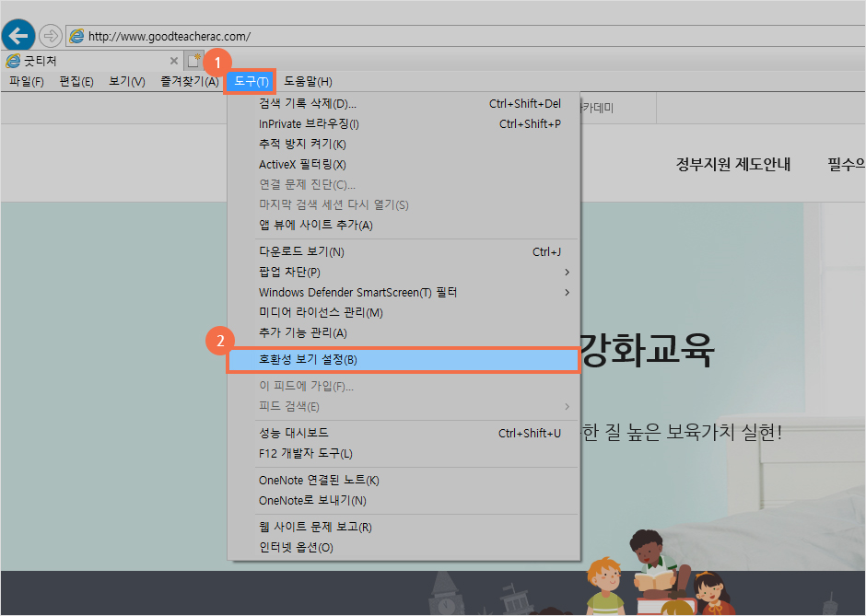This screenshot has height=616, width=866.
Task: Select 호환성 보기 설정(B)
Action: tap(404, 360)
